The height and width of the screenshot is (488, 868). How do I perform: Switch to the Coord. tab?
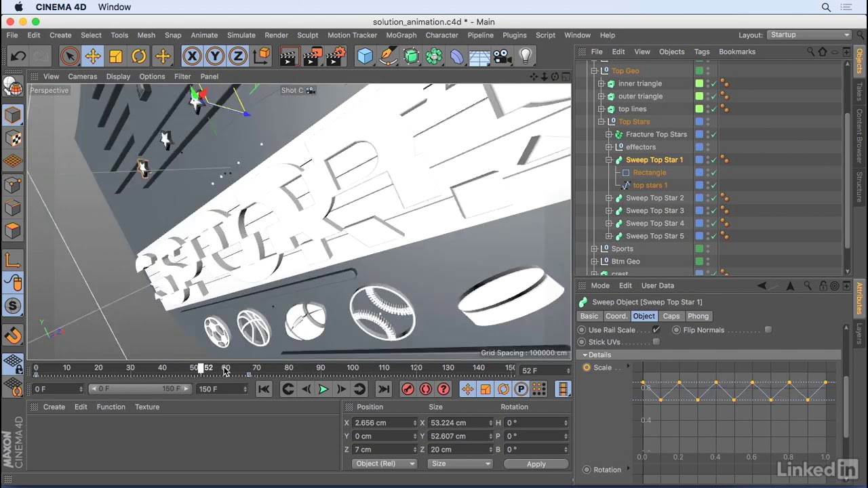[616, 316]
